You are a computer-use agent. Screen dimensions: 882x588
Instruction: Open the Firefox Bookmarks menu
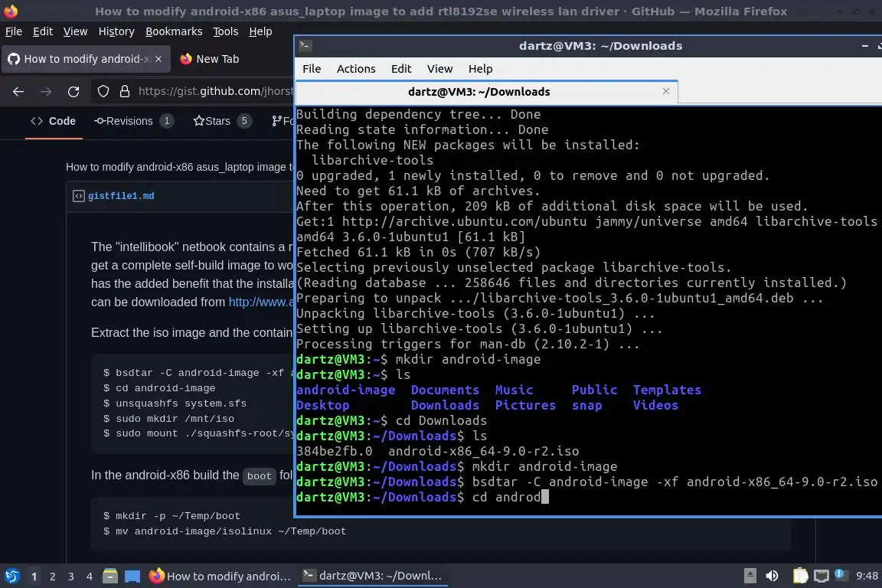click(x=174, y=31)
